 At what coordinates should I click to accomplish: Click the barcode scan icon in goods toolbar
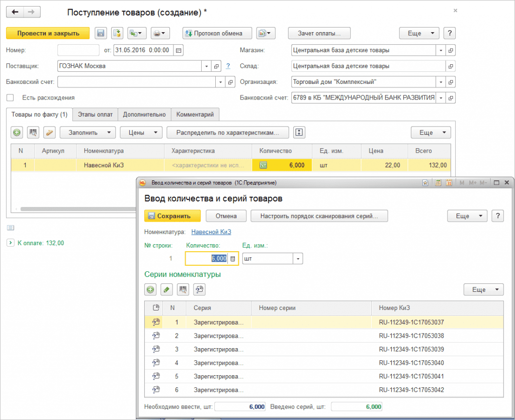point(33,133)
